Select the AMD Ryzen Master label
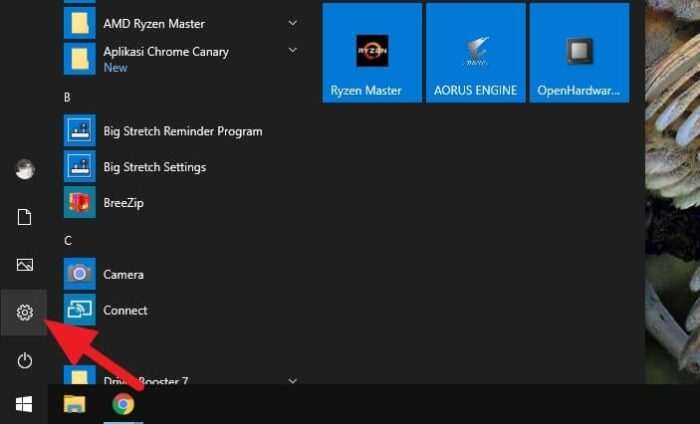 point(154,24)
